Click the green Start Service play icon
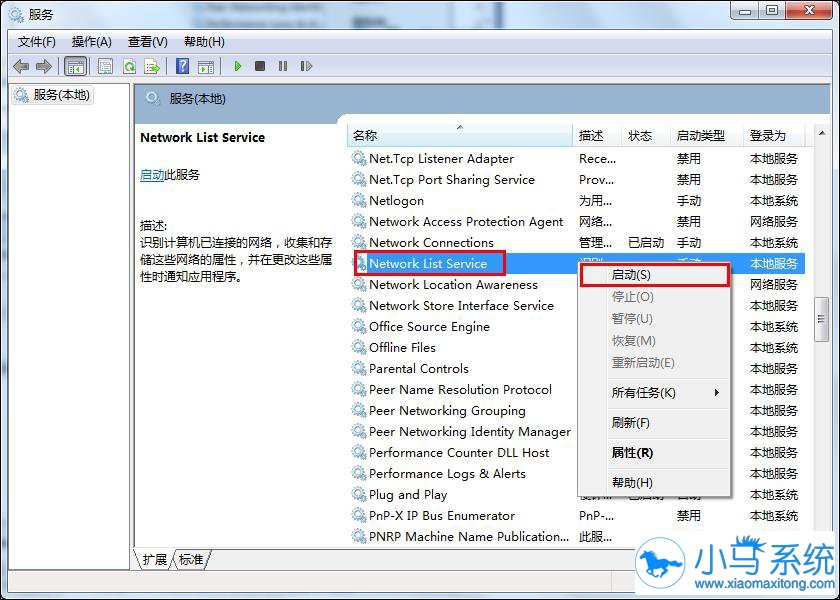 coord(238,66)
